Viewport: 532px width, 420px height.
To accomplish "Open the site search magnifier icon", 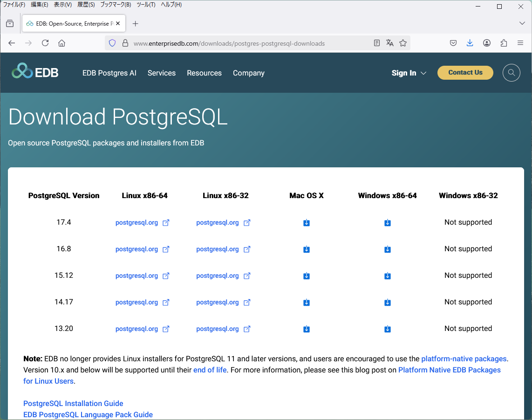I will click(511, 73).
